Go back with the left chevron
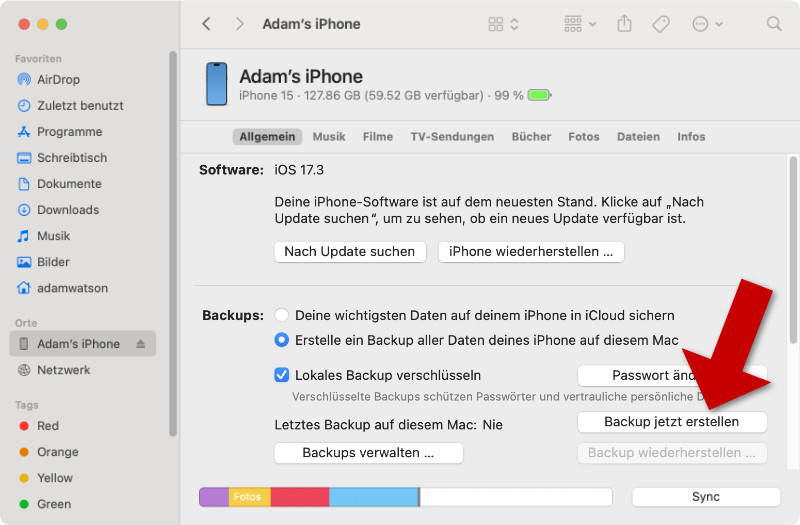The height and width of the screenshot is (525, 800). [207, 24]
